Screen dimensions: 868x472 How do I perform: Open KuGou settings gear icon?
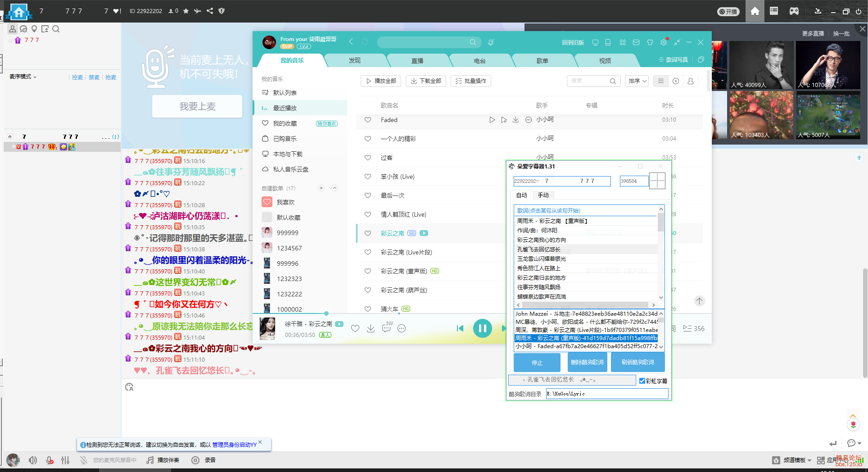point(664,42)
